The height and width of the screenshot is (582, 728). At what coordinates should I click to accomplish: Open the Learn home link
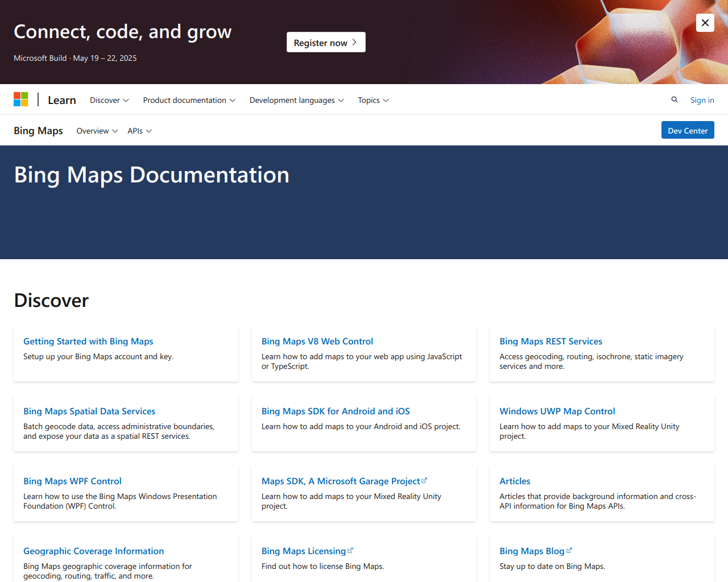(x=62, y=100)
